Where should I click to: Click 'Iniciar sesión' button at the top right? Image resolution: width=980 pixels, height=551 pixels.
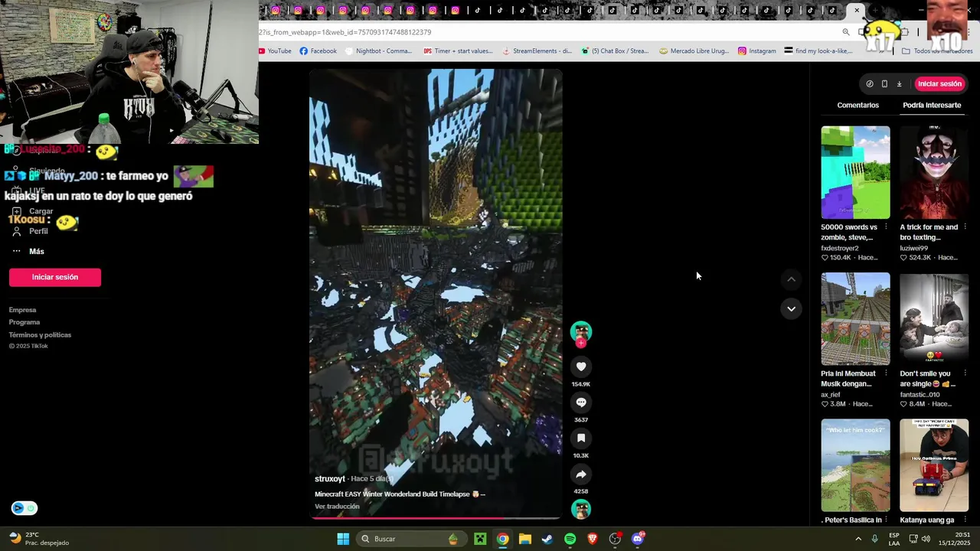[939, 84]
